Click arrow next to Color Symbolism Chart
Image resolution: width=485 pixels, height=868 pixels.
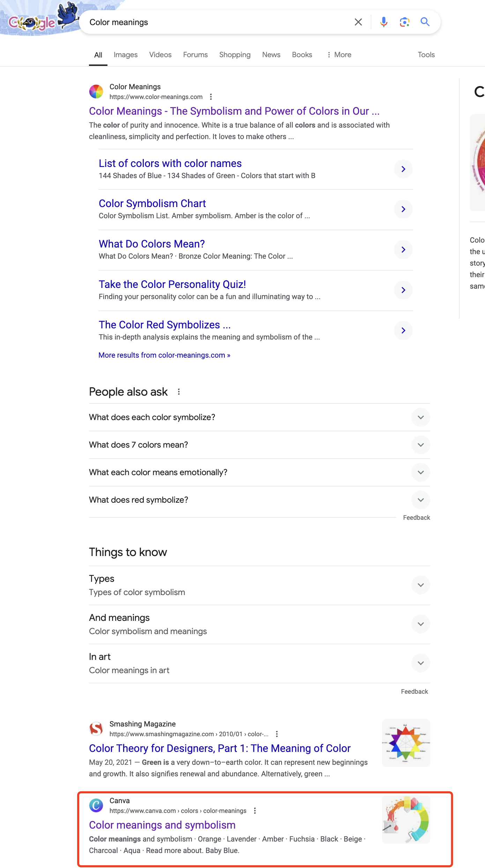[403, 209]
